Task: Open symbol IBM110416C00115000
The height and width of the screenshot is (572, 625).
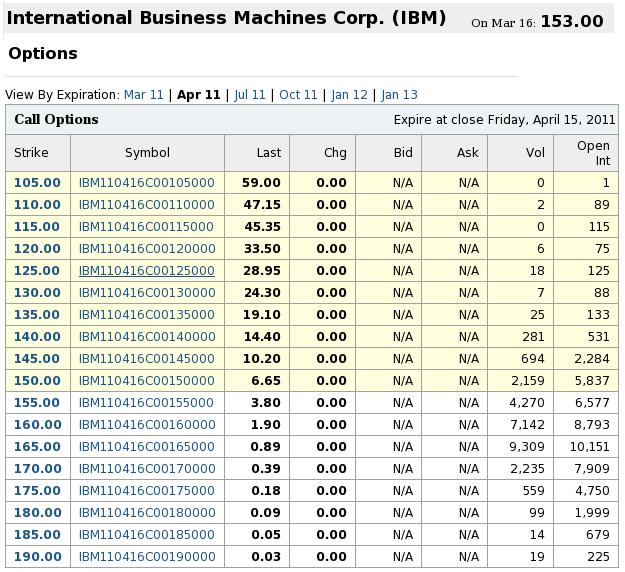Action: (147, 226)
